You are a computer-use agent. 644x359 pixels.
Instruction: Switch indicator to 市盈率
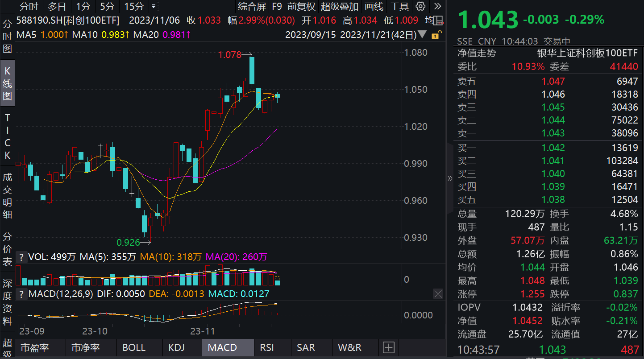pyautogui.click(x=35, y=348)
